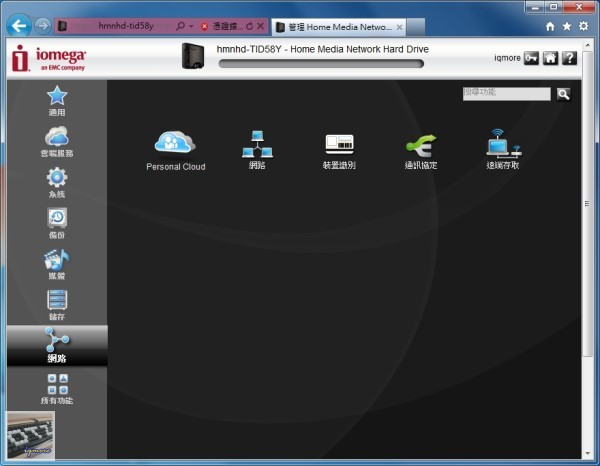Click the key login icon next to iqmore

(x=531, y=58)
